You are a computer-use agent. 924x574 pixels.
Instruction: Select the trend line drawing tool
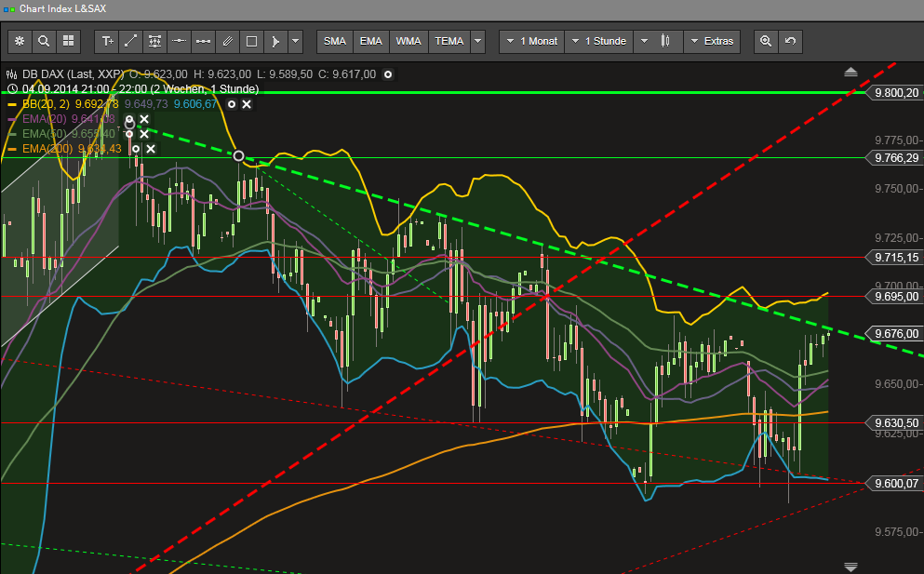pos(131,41)
